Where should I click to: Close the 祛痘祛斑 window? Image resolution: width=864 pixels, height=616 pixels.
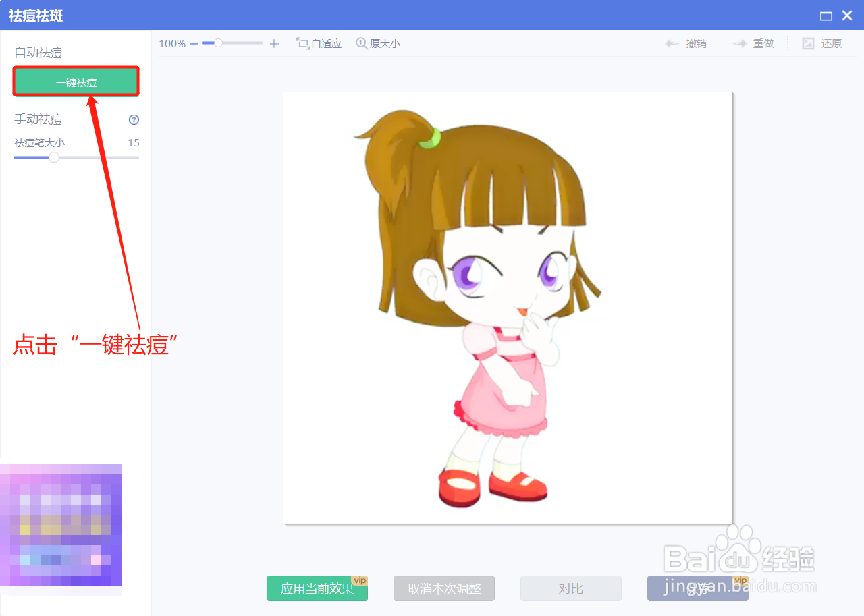click(x=847, y=16)
